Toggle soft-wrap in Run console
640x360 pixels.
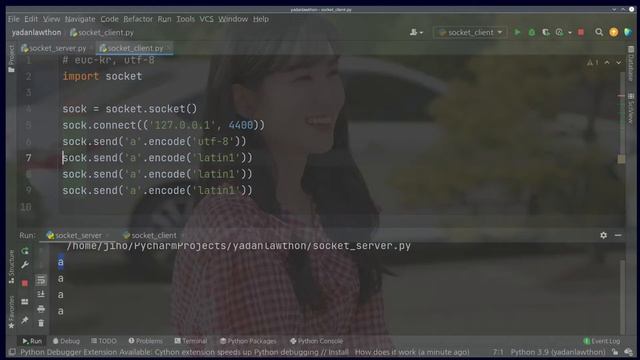[41, 280]
